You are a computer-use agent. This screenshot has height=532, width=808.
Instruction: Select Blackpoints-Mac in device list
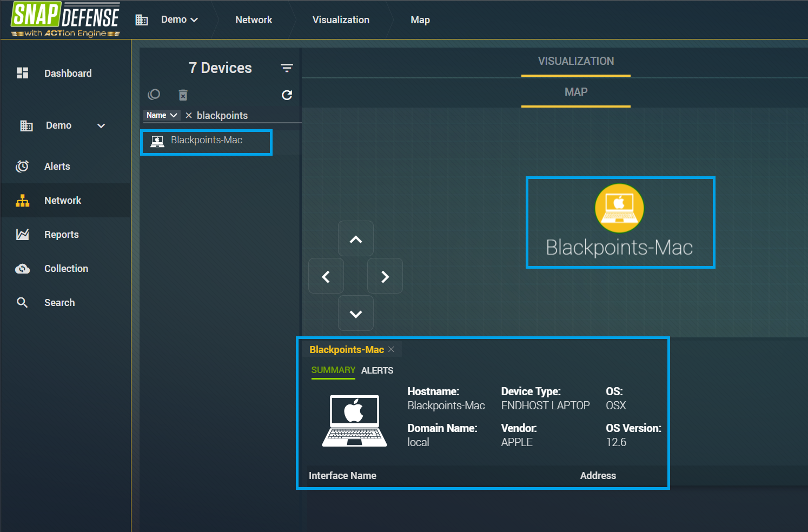point(206,141)
